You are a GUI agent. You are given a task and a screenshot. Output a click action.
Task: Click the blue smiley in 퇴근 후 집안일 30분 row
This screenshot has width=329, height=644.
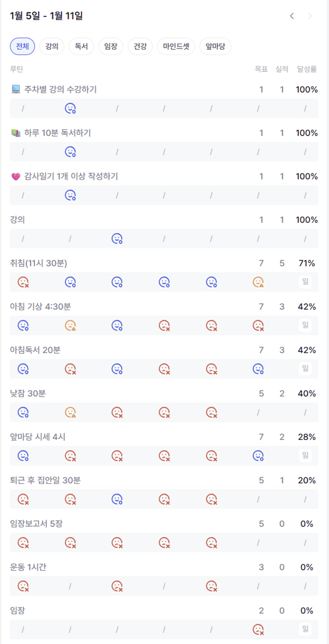(x=117, y=499)
